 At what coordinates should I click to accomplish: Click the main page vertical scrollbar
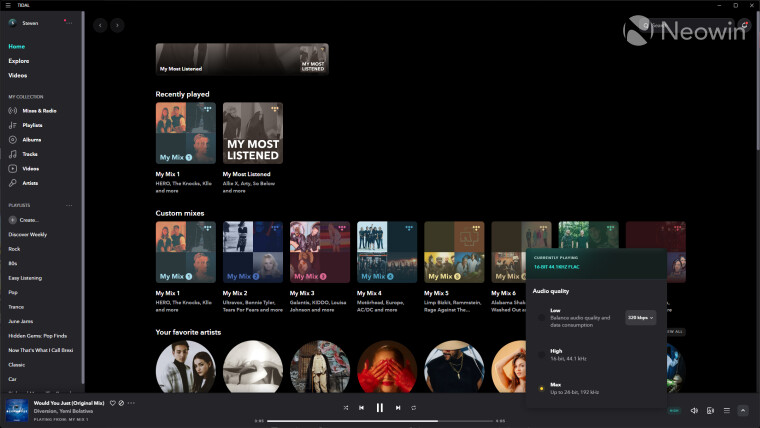click(x=757, y=82)
